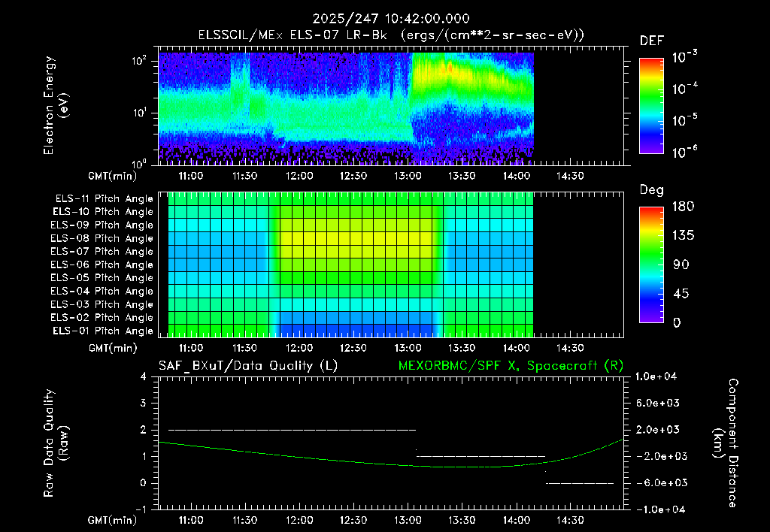Image resolution: width=770 pixels, height=532 pixels.
Task: Click the 10^2 tick on Electron Energy axis
Action: (x=139, y=61)
